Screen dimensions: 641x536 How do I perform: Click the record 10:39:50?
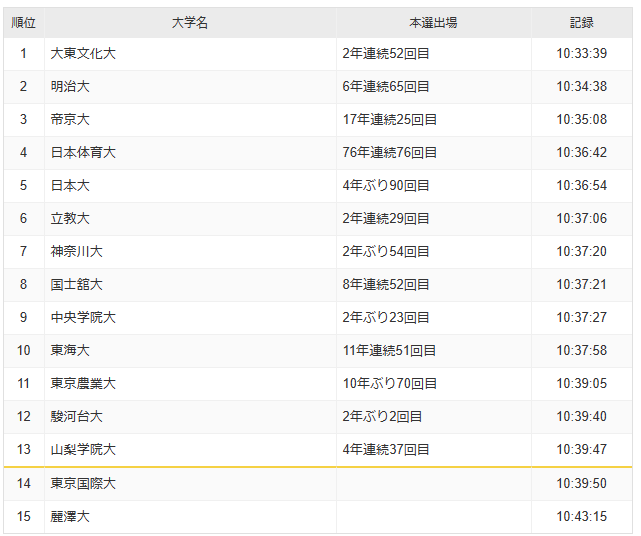[x=582, y=484]
